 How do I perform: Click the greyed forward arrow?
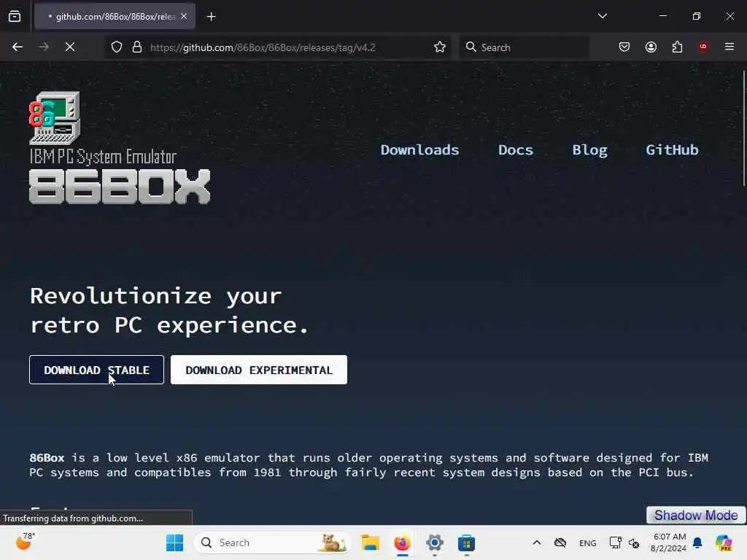[x=43, y=47]
